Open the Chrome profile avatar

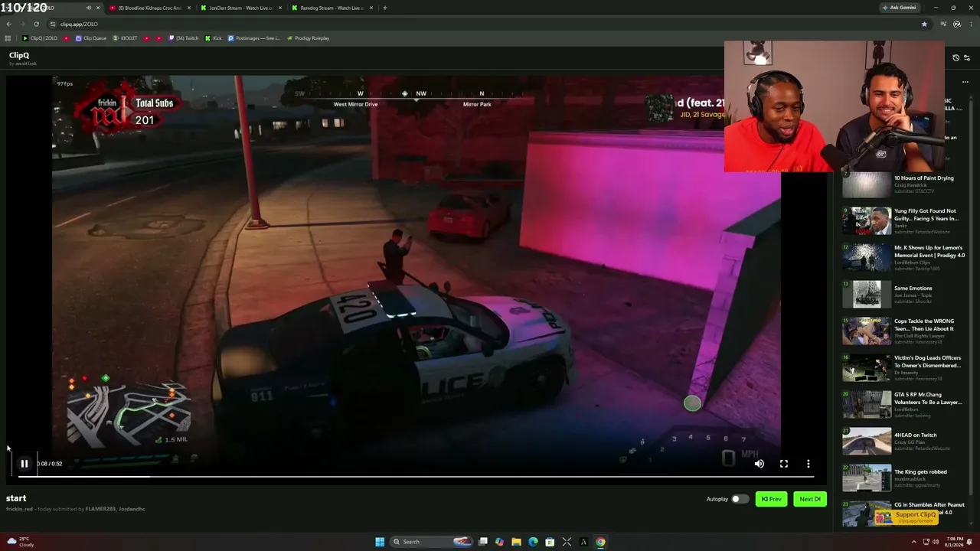point(957,24)
